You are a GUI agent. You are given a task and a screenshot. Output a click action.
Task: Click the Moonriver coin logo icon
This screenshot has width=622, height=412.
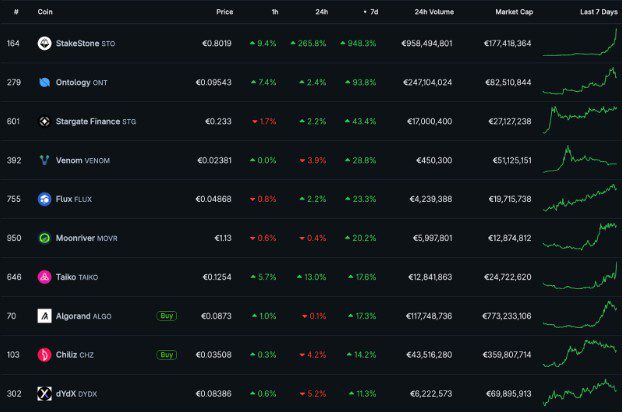pos(44,238)
